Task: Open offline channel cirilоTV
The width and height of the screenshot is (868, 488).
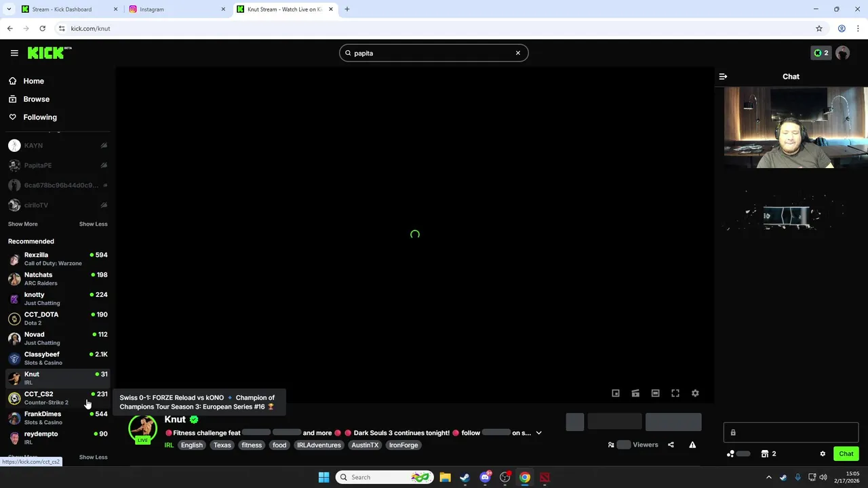Action: click(58, 205)
